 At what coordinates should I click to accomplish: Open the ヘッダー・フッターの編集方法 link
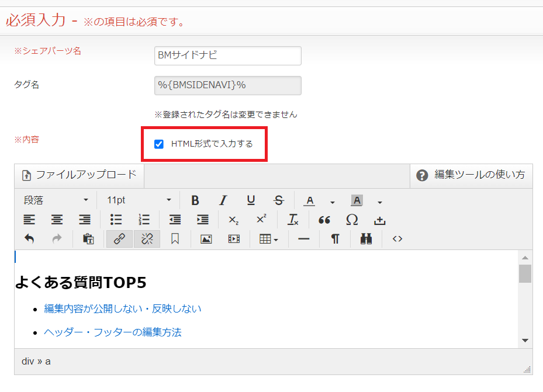click(x=113, y=332)
